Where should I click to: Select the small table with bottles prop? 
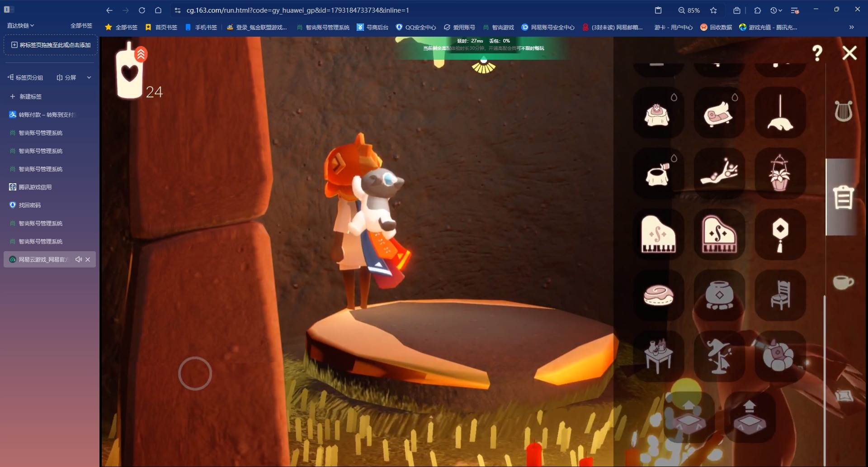pyautogui.click(x=658, y=356)
